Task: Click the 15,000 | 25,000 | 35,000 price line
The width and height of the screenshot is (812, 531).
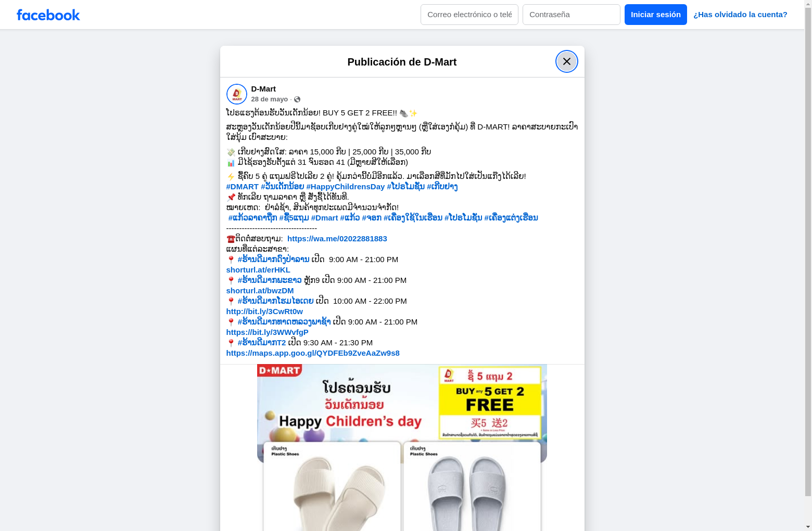Action: point(329,152)
